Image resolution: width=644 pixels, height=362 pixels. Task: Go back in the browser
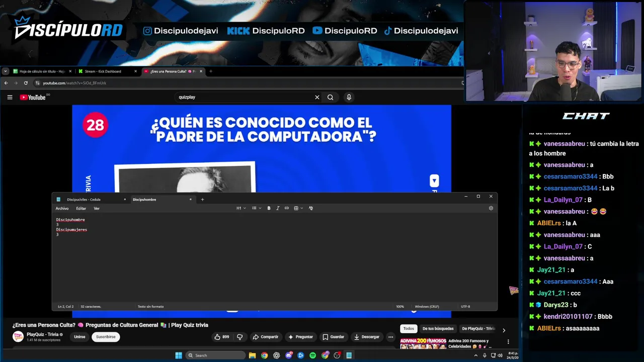pos(6,83)
